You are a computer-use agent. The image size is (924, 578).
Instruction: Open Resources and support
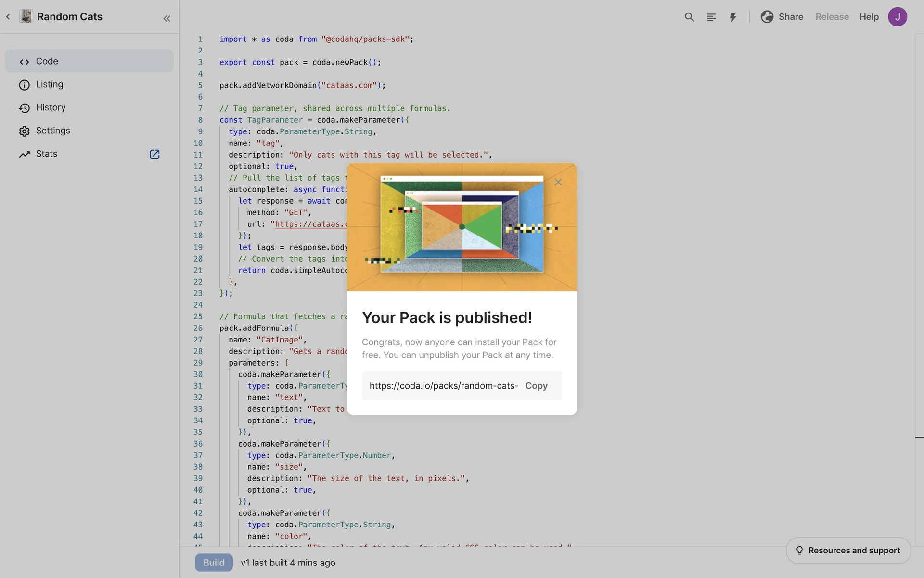[x=848, y=550]
